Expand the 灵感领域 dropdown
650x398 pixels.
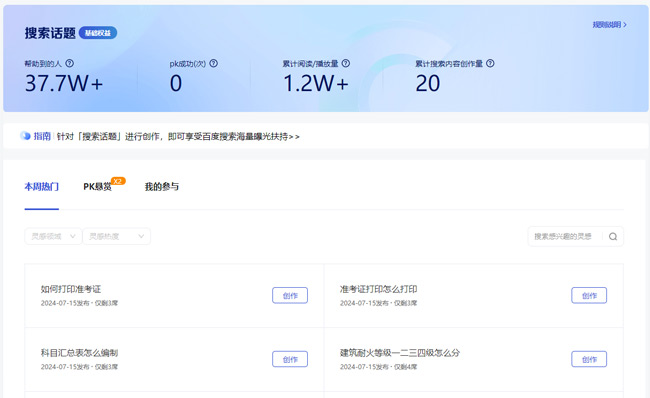pyautogui.click(x=53, y=236)
